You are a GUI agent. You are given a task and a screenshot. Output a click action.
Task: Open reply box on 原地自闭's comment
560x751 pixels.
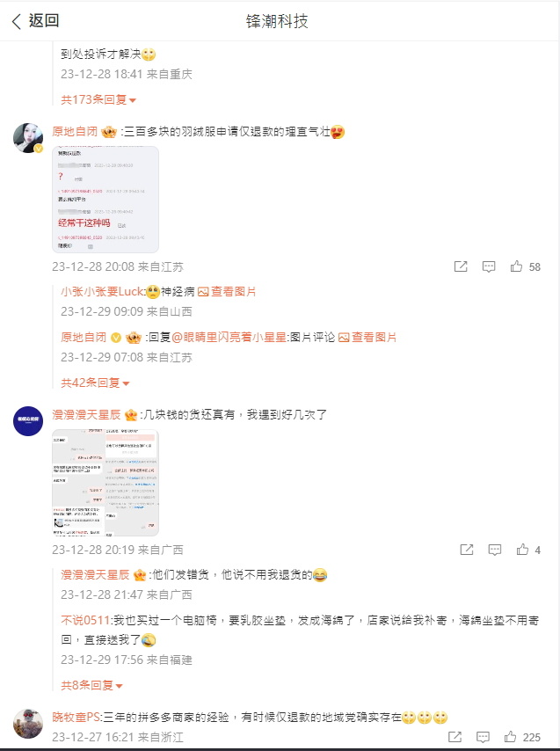(x=488, y=266)
